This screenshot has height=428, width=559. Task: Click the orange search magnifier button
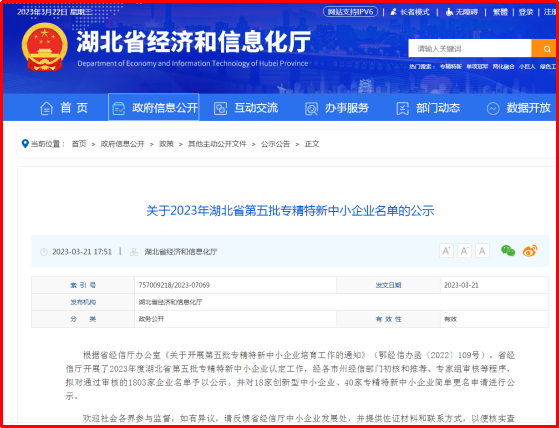544,48
